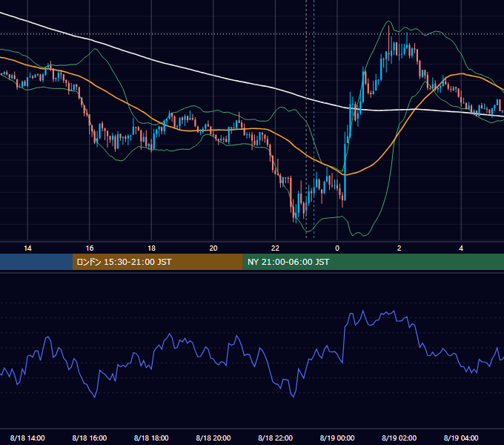
Task: Click the 8/19 00:00 time label
Action: (337, 438)
